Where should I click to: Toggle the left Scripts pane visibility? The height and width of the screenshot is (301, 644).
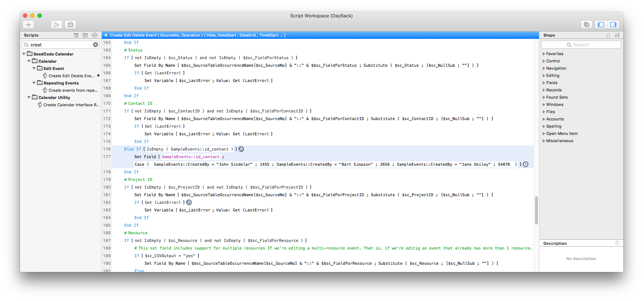(601, 25)
